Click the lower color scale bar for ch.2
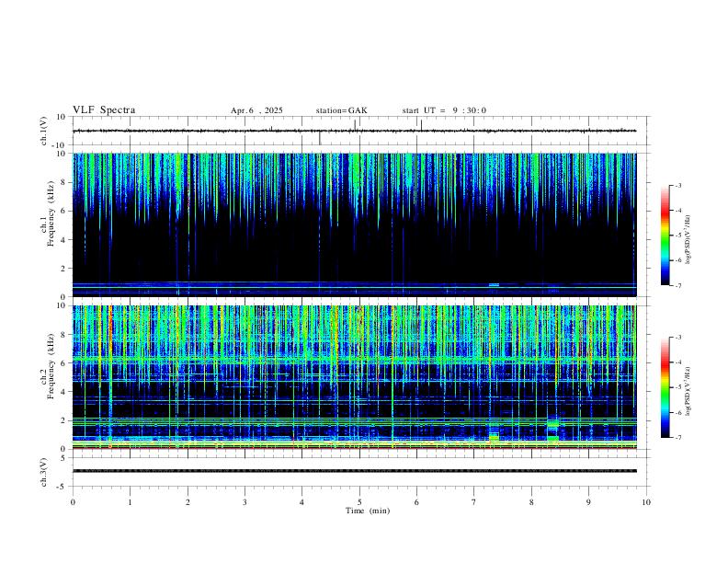The height and width of the screenshot is (563, 728). (665, 387)
